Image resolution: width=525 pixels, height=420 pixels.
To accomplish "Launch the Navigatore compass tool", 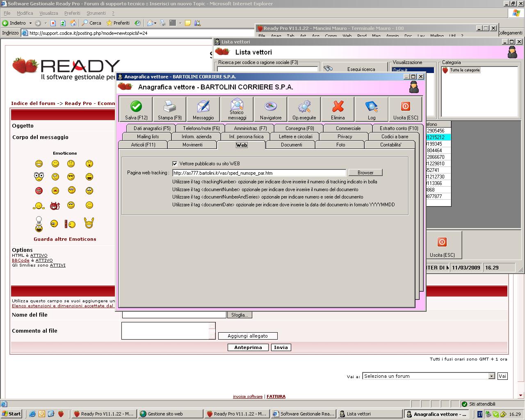I will tap(271, 109).
